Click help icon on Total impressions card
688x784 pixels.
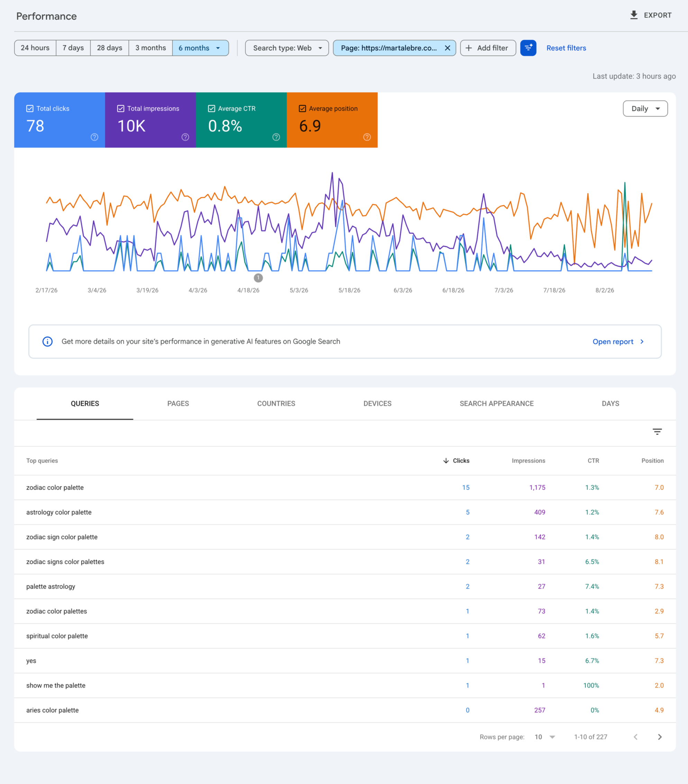pyautogui.click(x=185, y=137)
